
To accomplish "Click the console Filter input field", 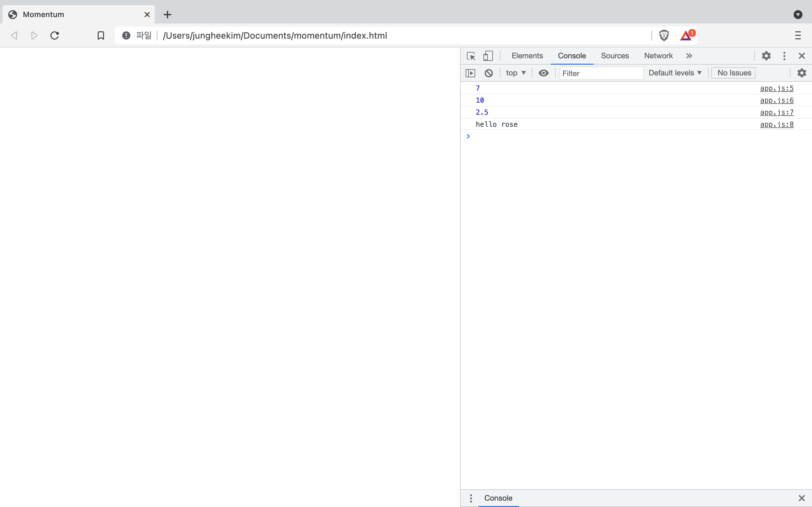I will [x=601, y=73].
